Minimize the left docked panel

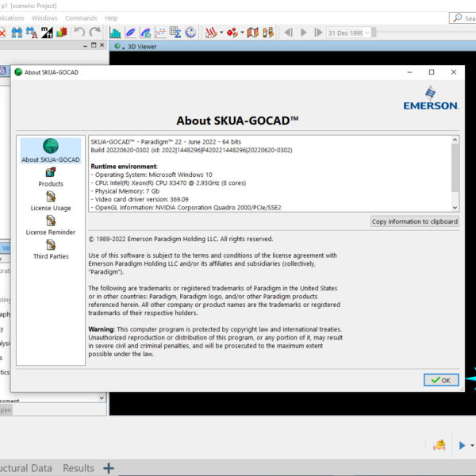click(85, 45)
